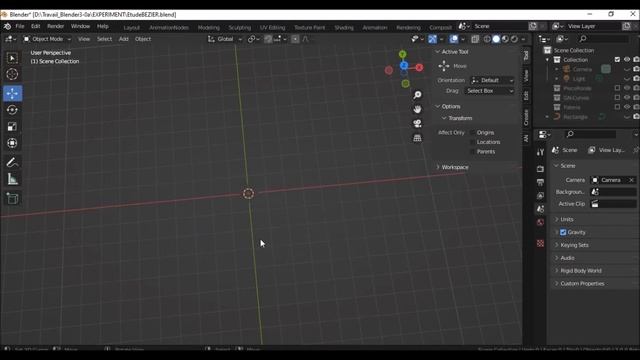Open the sidebar View tab
640x360 pixels.
pyautogui.click(x=526, y=75)
